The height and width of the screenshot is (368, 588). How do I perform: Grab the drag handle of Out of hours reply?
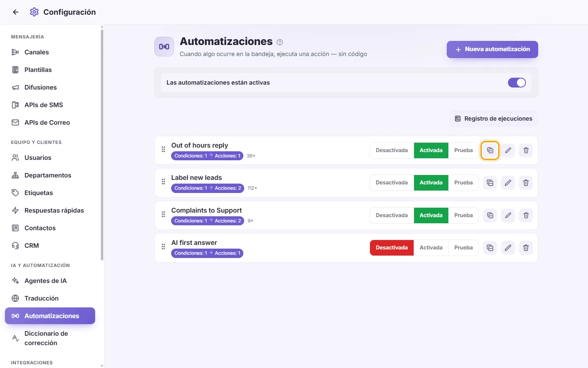(163, 150)
